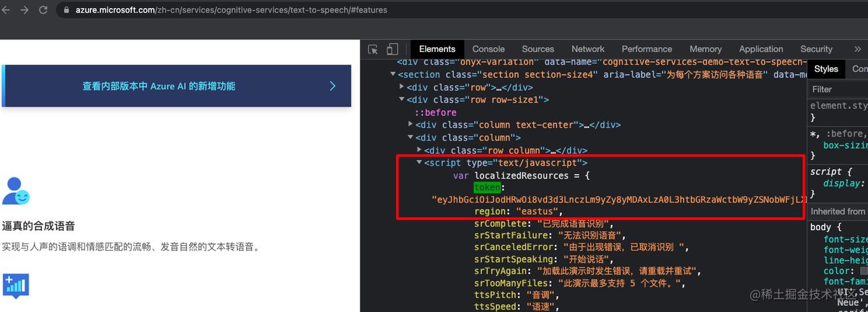
Task: Click the srTooManyFiles line
Action: pyautogui.click(x=580, y=283)
